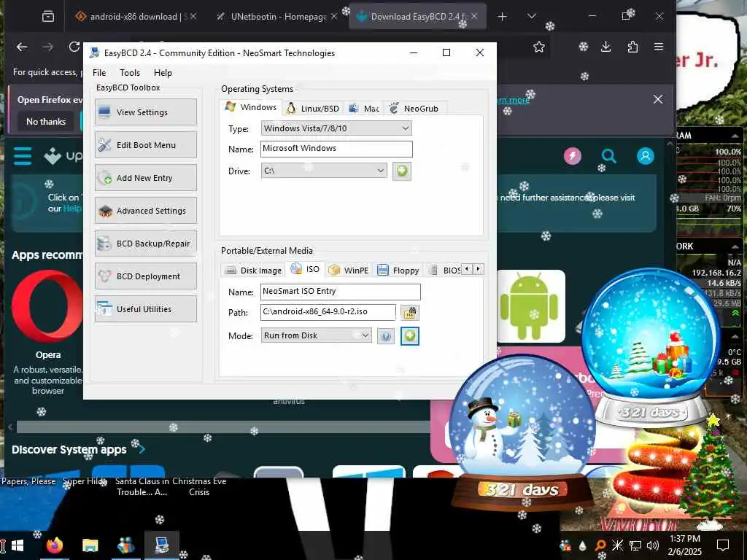
Task: Close the Download EasyBCD browser tab
Action: click(474, 16)
